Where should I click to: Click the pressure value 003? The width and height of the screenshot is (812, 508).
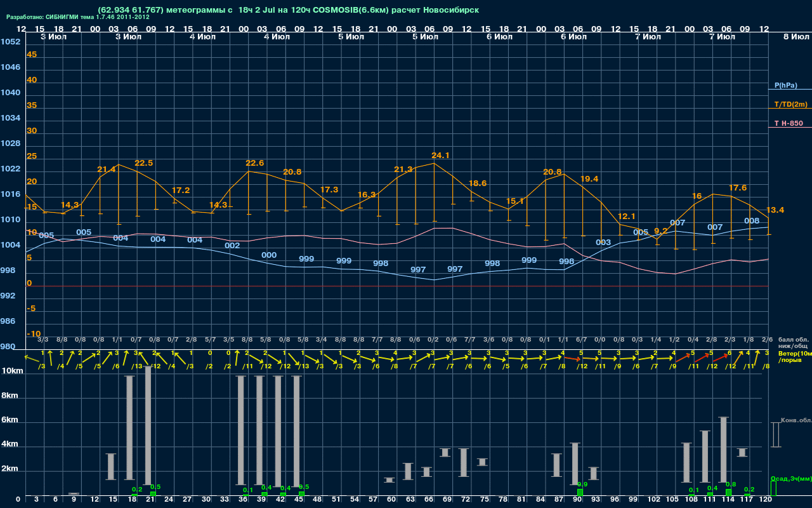(603, 243)
